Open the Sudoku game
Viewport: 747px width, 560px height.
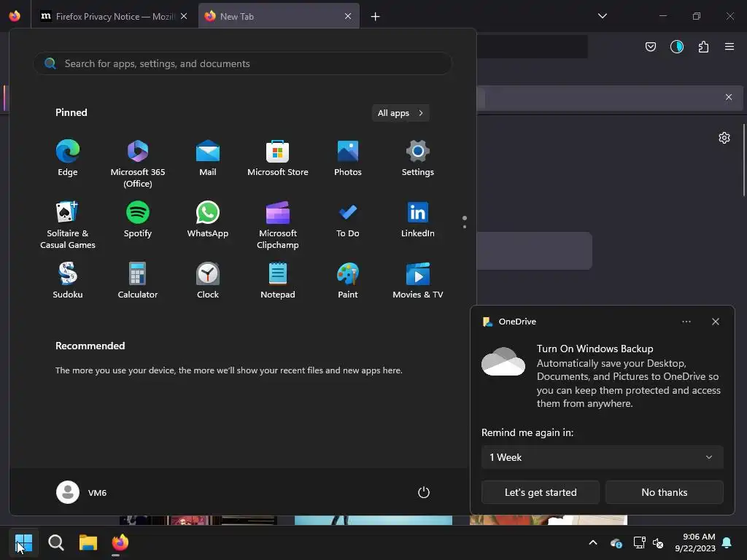coord(68,281)
